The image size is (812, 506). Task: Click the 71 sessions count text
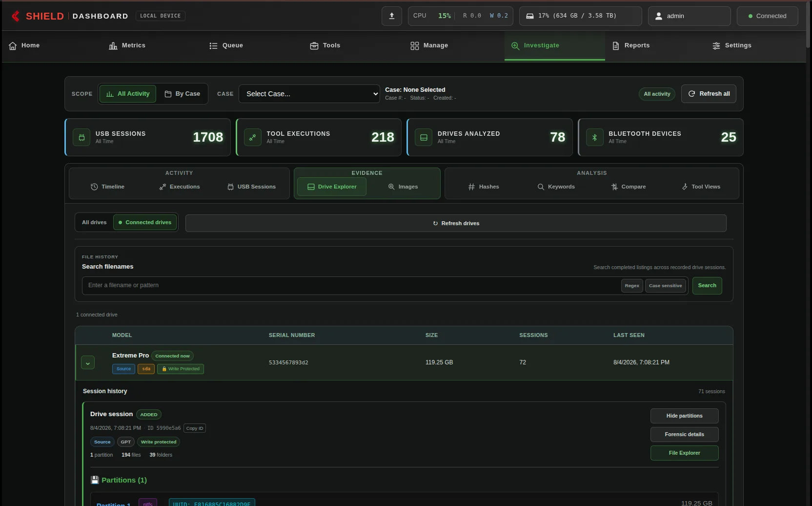click(711, 391)
